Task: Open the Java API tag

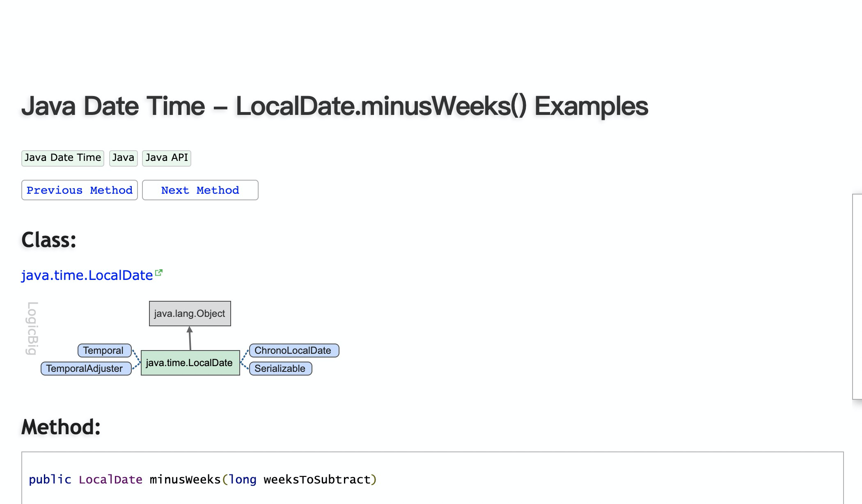Action: [167, 158]
